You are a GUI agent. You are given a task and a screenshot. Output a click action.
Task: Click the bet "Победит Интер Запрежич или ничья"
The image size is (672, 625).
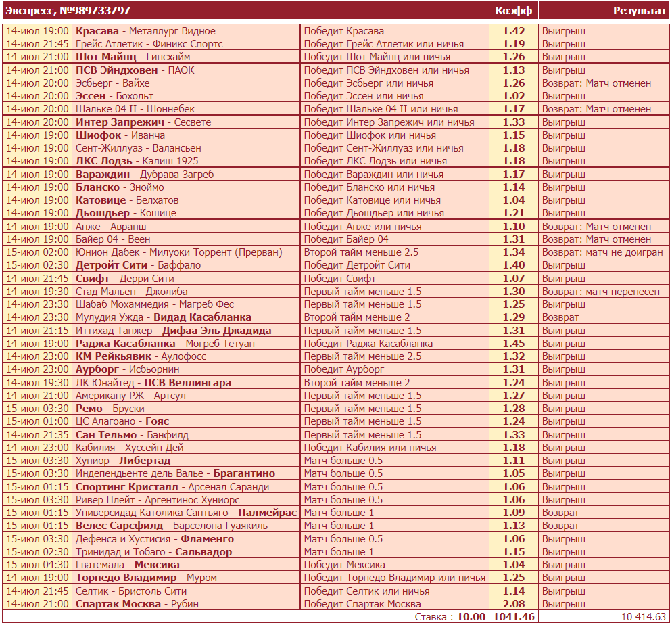coord(389,122)
